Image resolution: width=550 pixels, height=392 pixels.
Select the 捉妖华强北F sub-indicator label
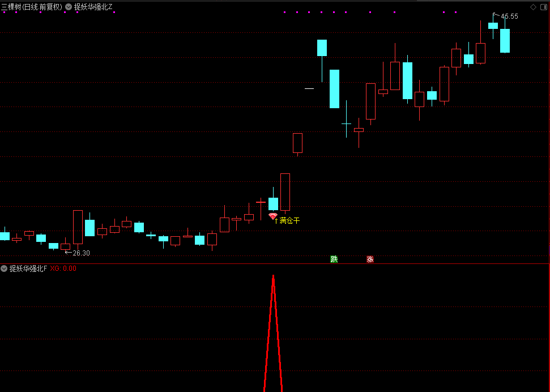(28, 269)
